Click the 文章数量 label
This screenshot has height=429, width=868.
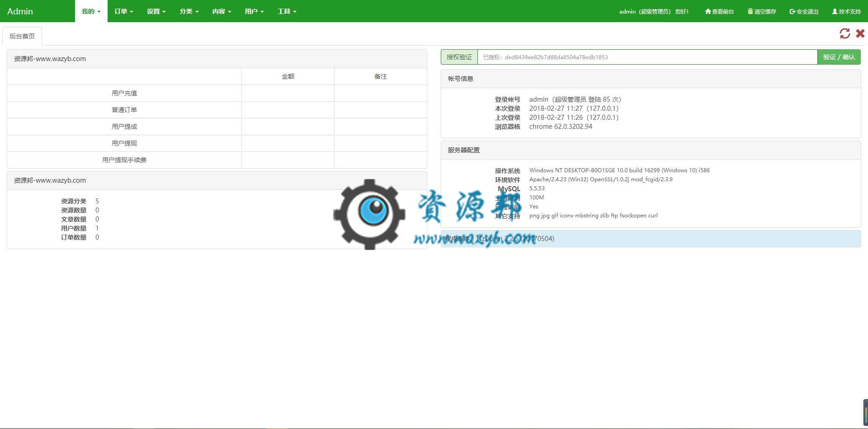coord(74,219)
